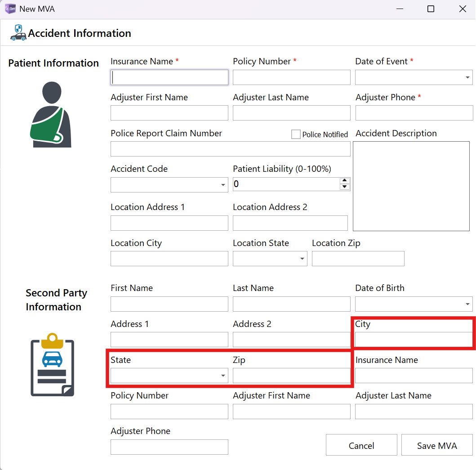Click the Save MVA button
Screen dimensions: 476x470
[x=437, y=445]
